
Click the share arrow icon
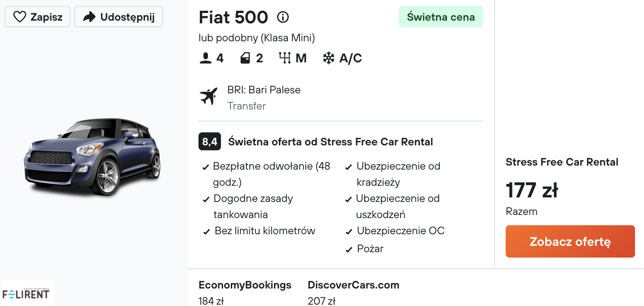coord(90,17)
